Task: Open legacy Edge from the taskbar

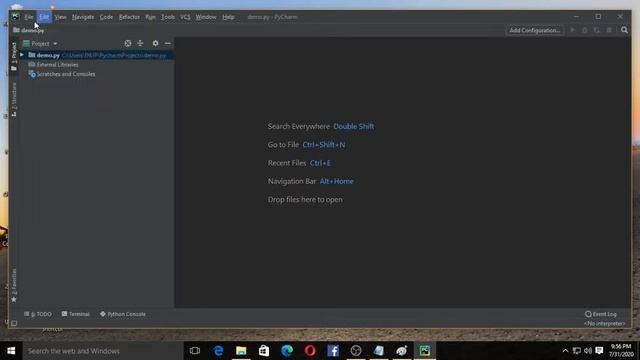Action: 218,351
